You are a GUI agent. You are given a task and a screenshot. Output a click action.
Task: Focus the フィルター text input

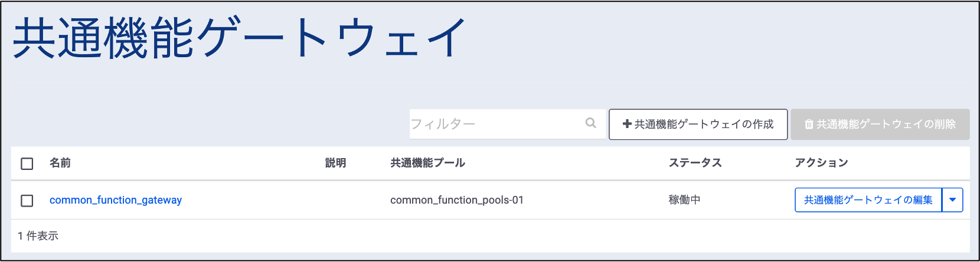(496, 124)
